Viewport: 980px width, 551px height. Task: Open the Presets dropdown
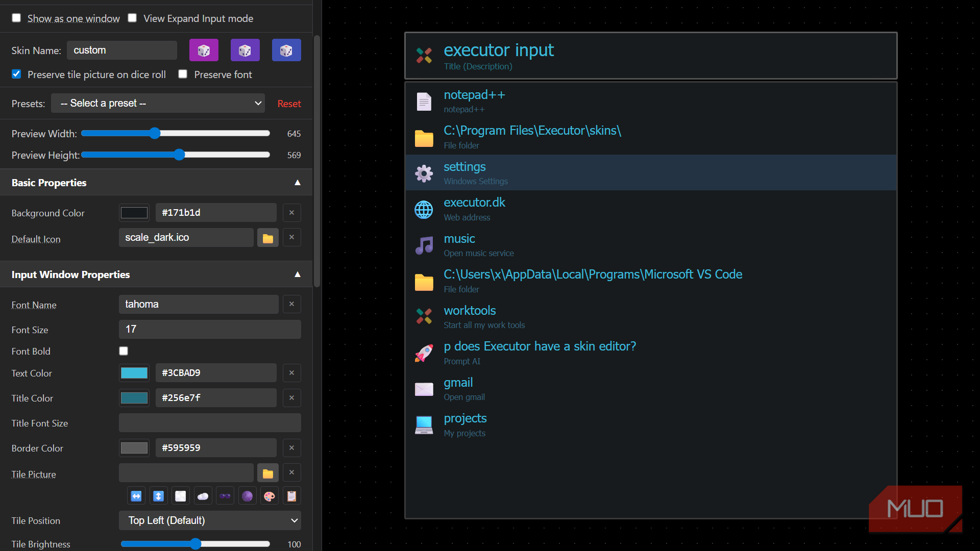click(x=158, y=103)
